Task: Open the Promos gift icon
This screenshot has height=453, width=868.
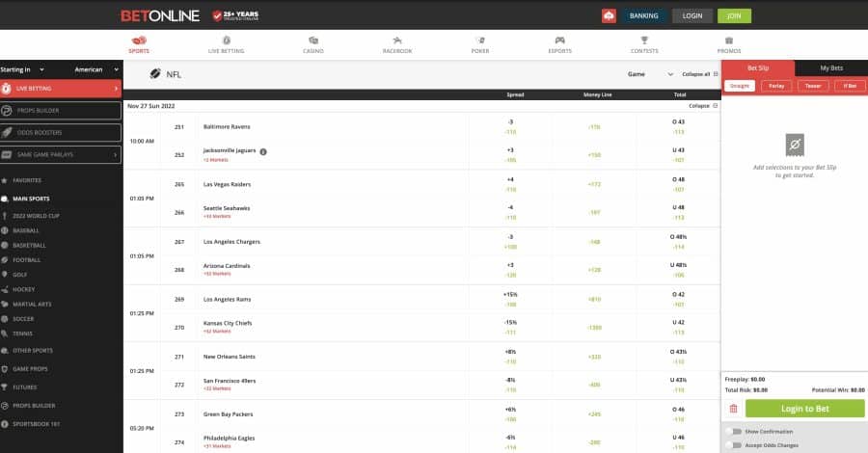Action: pos(729,40)
